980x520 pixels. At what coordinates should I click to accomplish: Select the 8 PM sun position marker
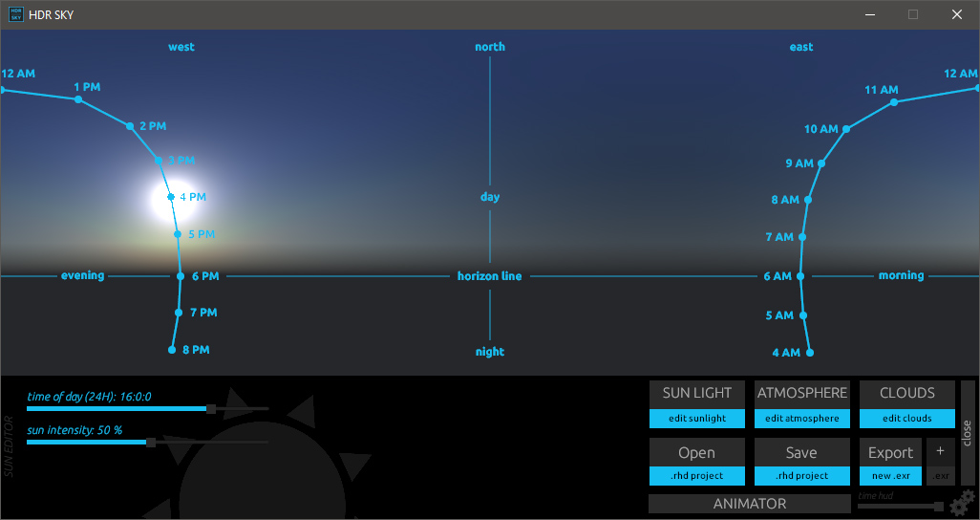tap(173, 350)
